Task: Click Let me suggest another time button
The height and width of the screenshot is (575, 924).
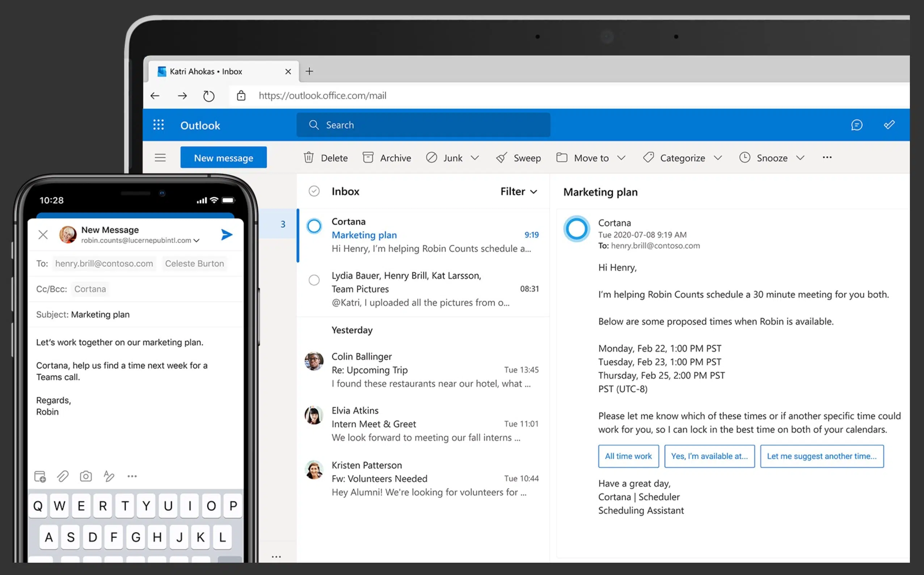Action: 822,456
